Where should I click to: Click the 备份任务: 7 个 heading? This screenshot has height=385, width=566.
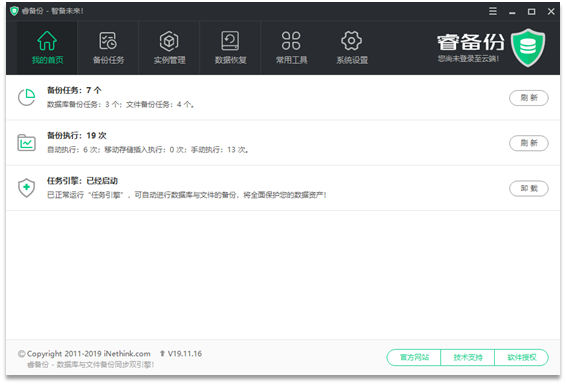pos(74,90)
